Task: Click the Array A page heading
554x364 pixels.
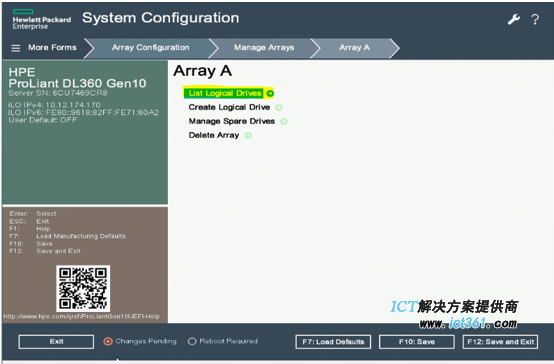Action: tap(202, 71)
